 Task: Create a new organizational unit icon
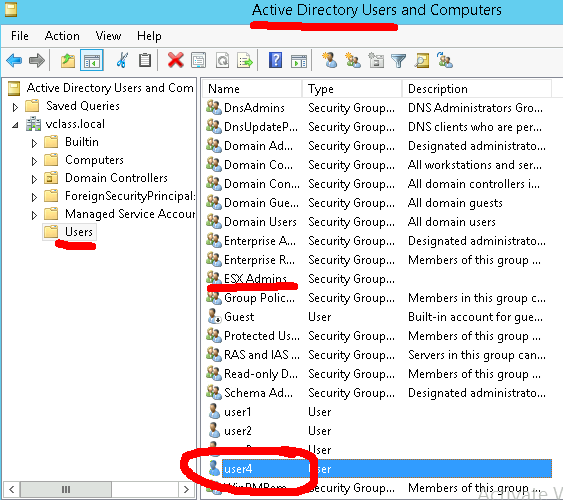[376, 60]
